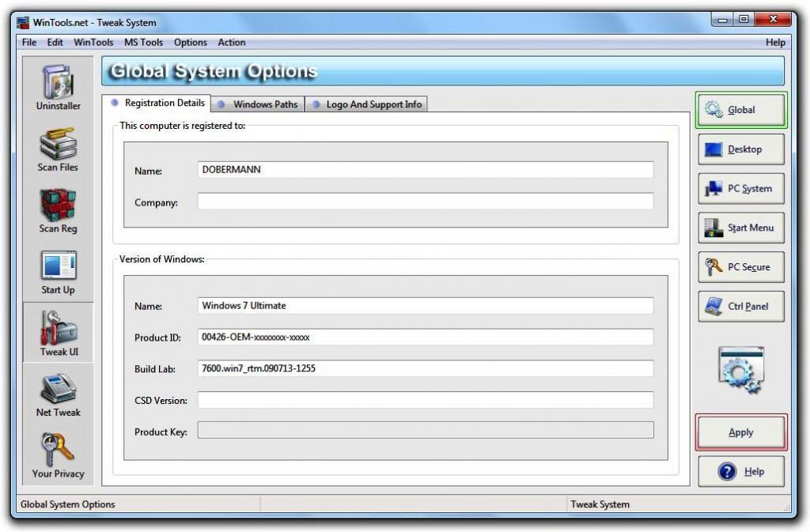Click the 'Version of Windows:' group label
810x532 pixels.
click(x=161, y=259)
